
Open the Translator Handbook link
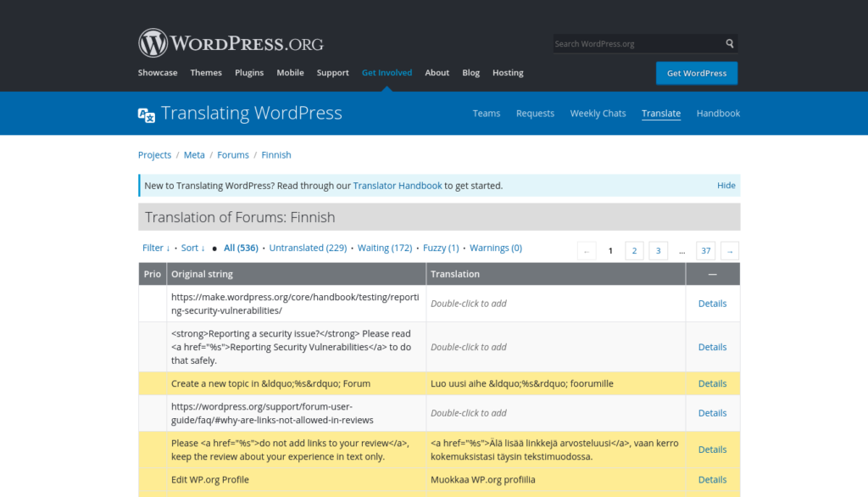pyautogui.click(x=398, y=186)
